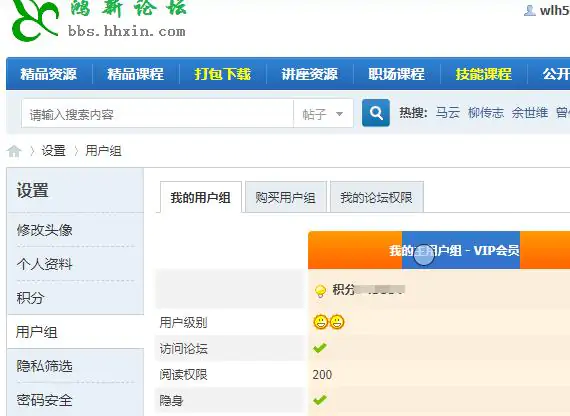
Task: Click hot search link 马云
Action: [448, 113]
